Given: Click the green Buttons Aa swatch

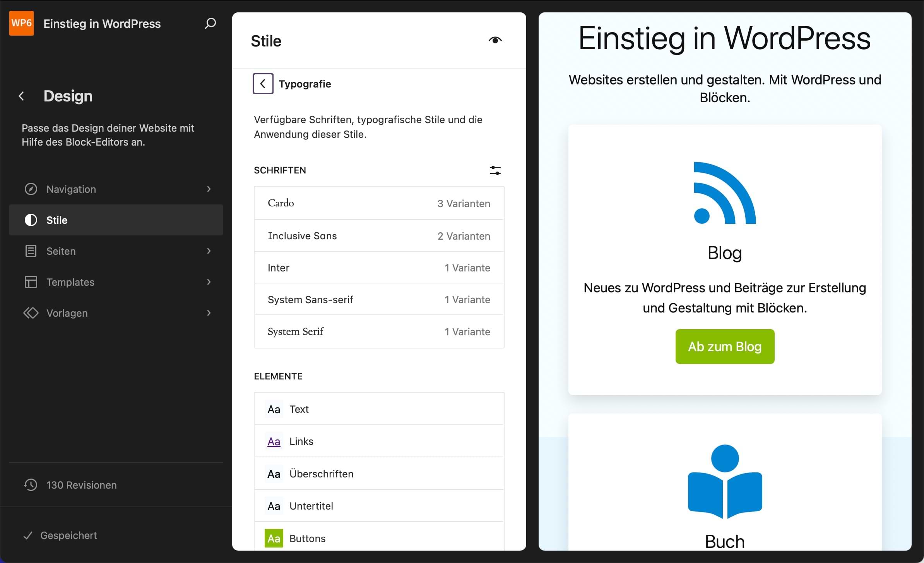Looking at the screenshot, I should point(274,538).
